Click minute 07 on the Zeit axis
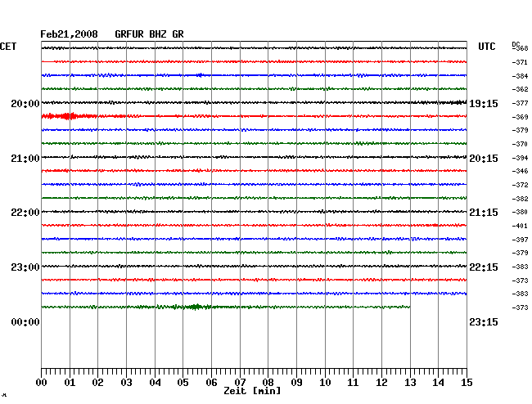The width and height of the screenshot is (532, 404). 240,383
